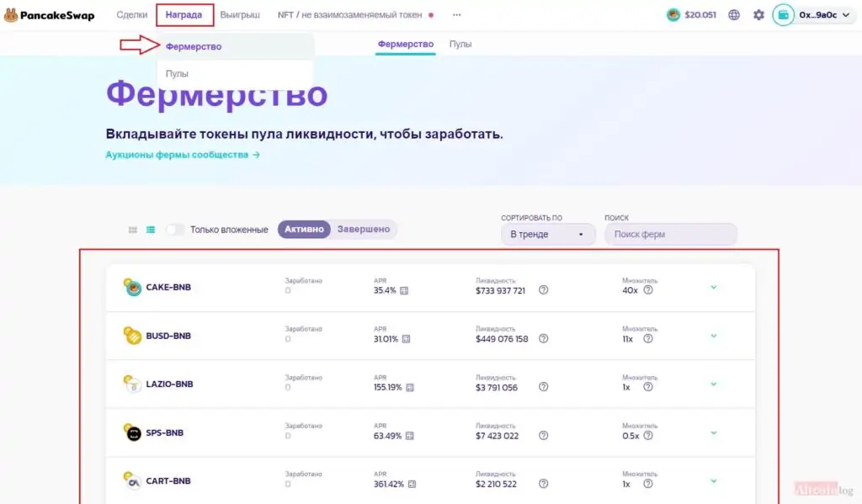The width and height of the screenshot is (862, 504).
Task: Click the 361.42% APR value
Action: click(389, 484)
